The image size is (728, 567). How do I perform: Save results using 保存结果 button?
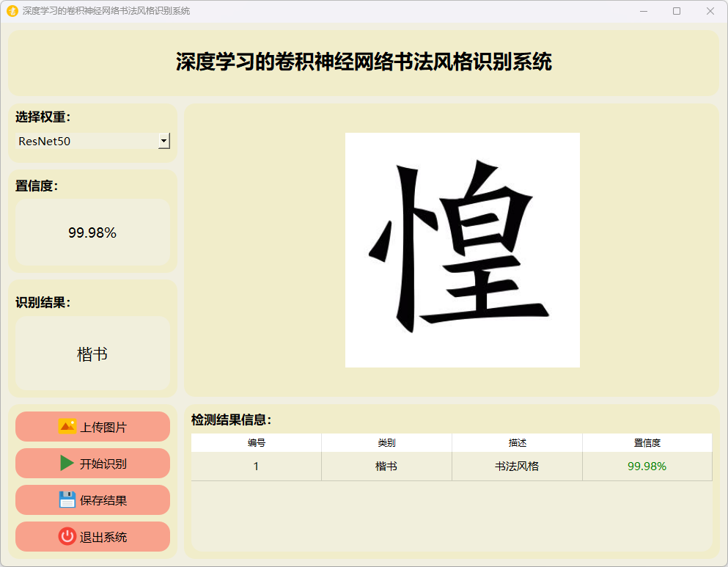(92, 500)
